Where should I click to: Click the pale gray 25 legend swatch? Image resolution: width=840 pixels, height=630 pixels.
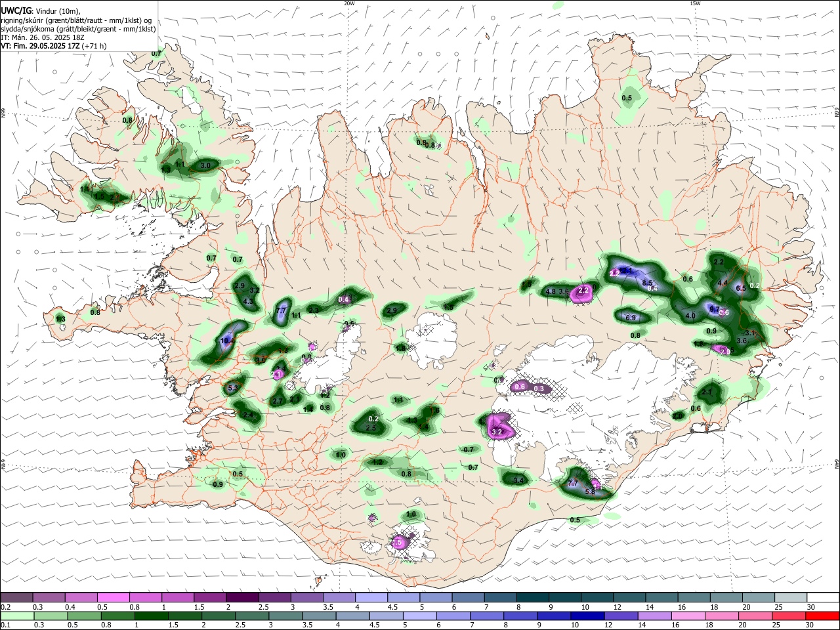[790, 598]
